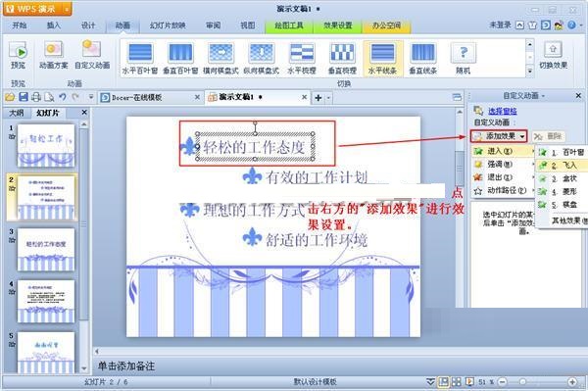This screenshot has width=588, height=391.
Task: Choose 盒状 entrance effect
Action: click(562, 178)
